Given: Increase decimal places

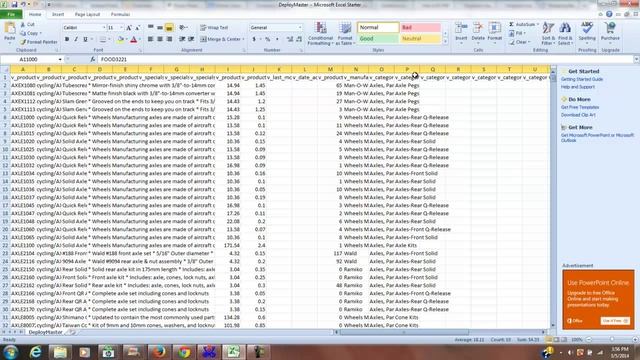Looking at the screenshot, I should [290, 39].
